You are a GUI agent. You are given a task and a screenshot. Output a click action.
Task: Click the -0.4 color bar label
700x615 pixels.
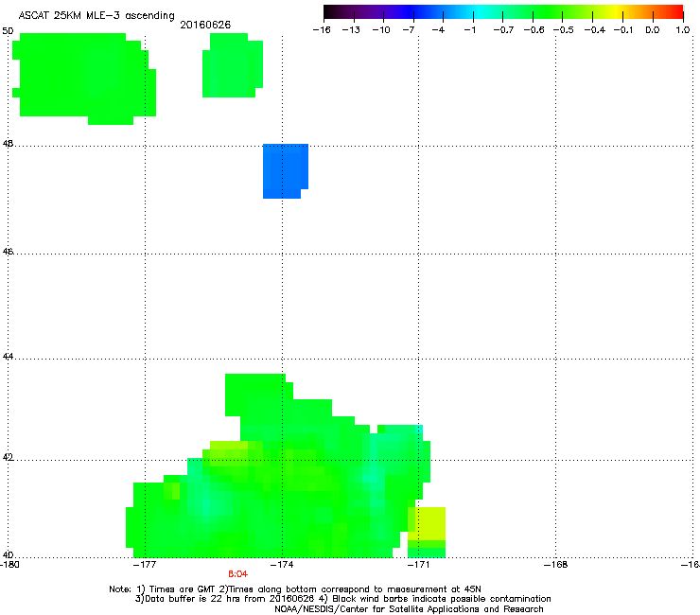(595, 30)
